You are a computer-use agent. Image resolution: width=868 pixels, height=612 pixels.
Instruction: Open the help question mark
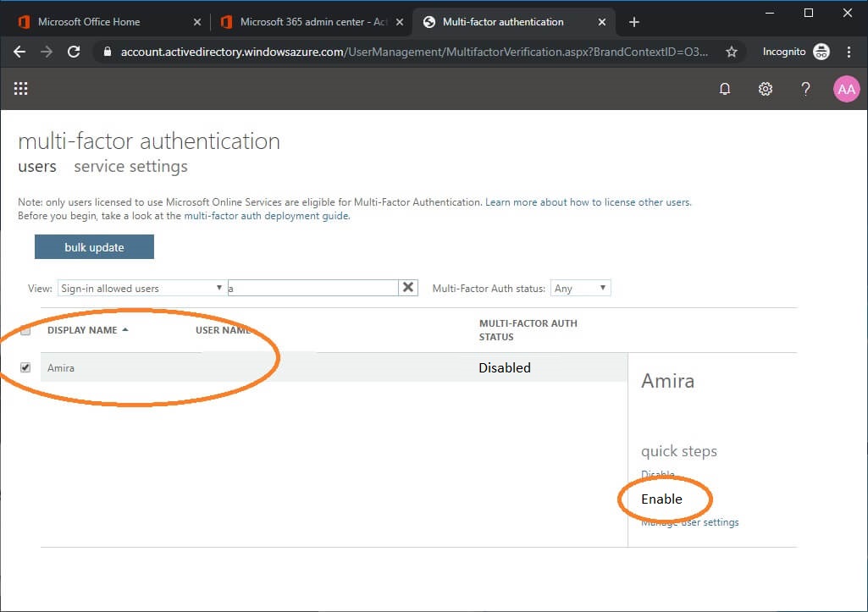click(805, 89)
